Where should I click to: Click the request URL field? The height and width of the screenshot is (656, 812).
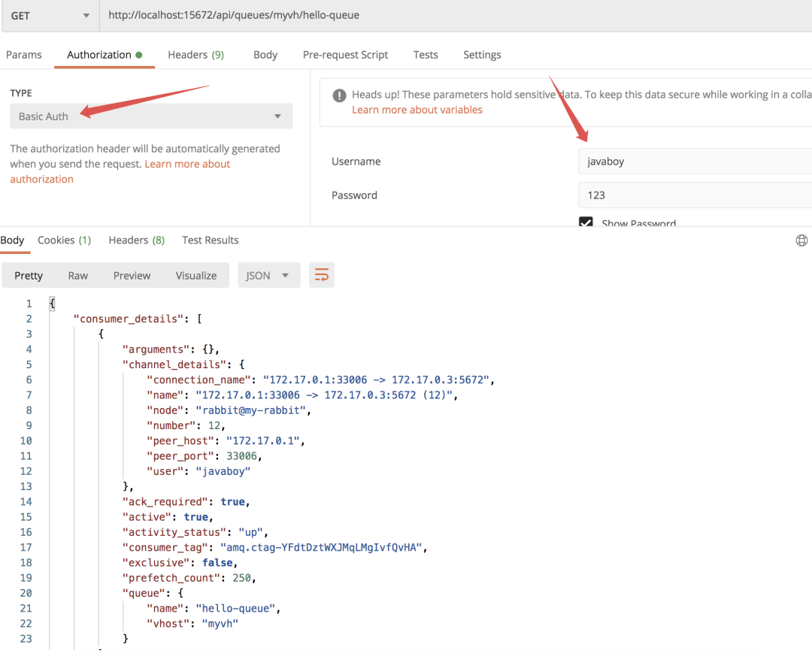(456, 16)
